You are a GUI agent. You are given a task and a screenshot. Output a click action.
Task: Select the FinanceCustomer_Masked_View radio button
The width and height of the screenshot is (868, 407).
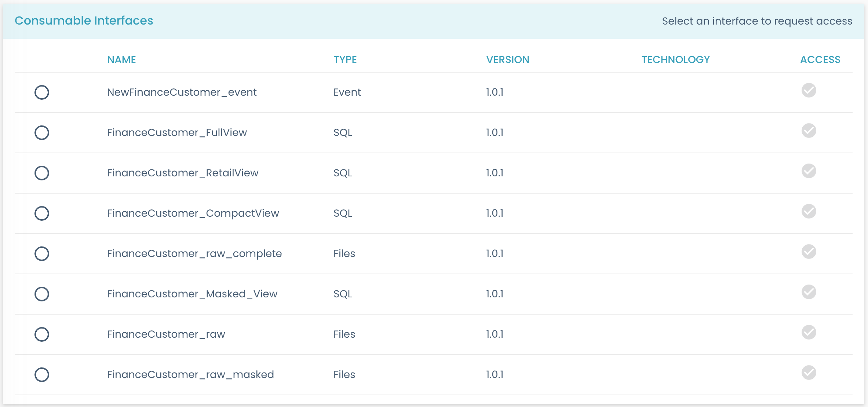pyautogui.click(x=42, y=294)
